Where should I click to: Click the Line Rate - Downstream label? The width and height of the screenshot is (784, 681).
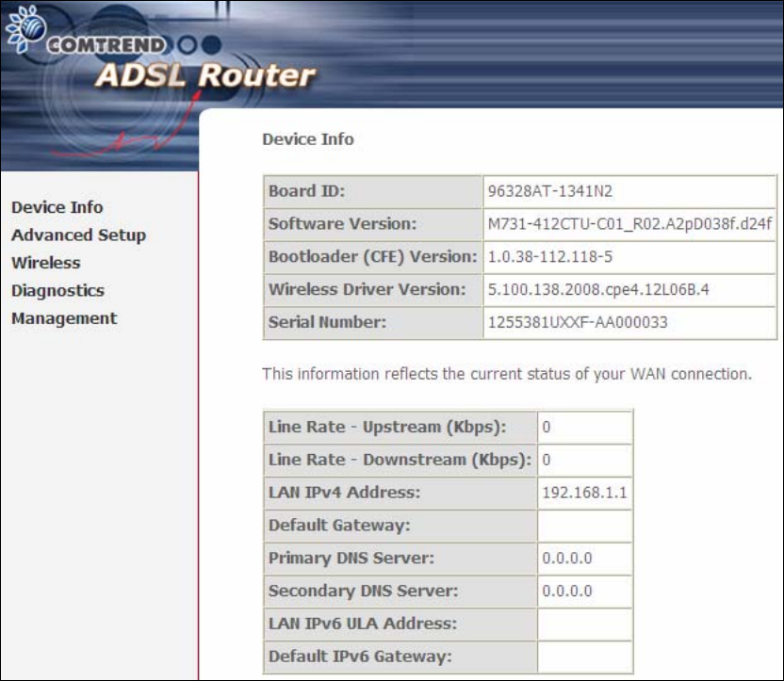(400, 461)
